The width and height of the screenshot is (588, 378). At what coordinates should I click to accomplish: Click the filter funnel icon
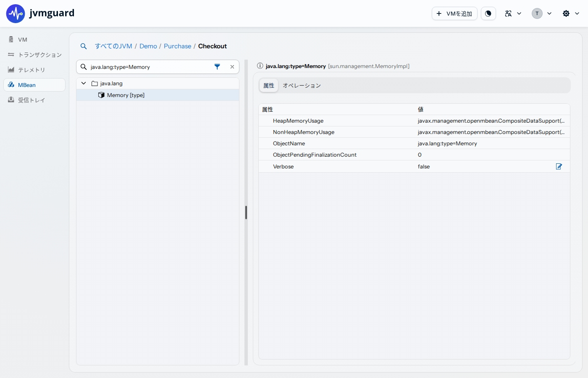point(217,67)
